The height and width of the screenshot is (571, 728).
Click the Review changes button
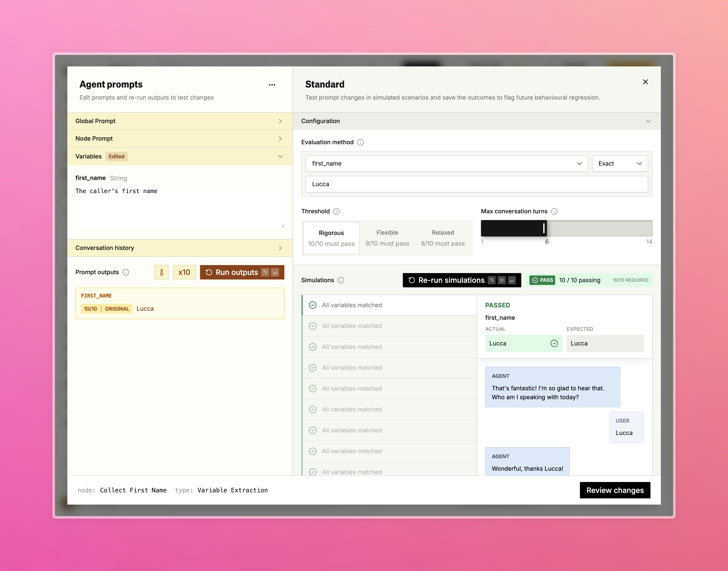(x=615, y=490)
